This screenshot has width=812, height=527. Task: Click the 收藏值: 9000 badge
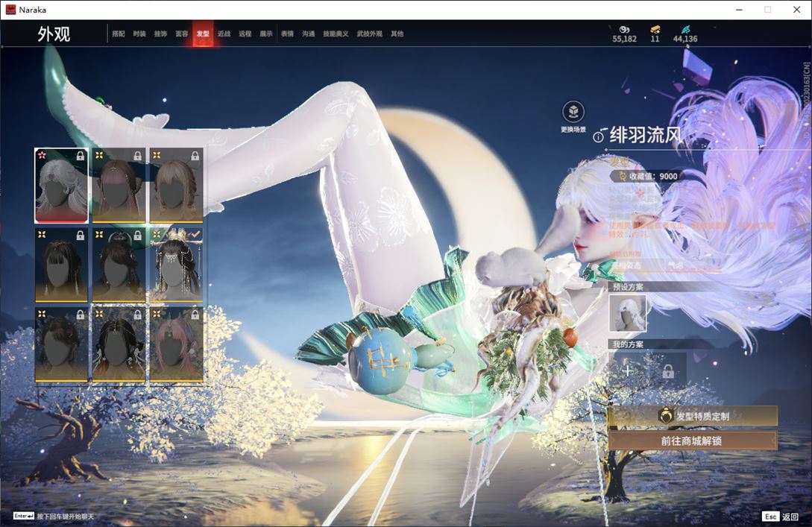646,176
